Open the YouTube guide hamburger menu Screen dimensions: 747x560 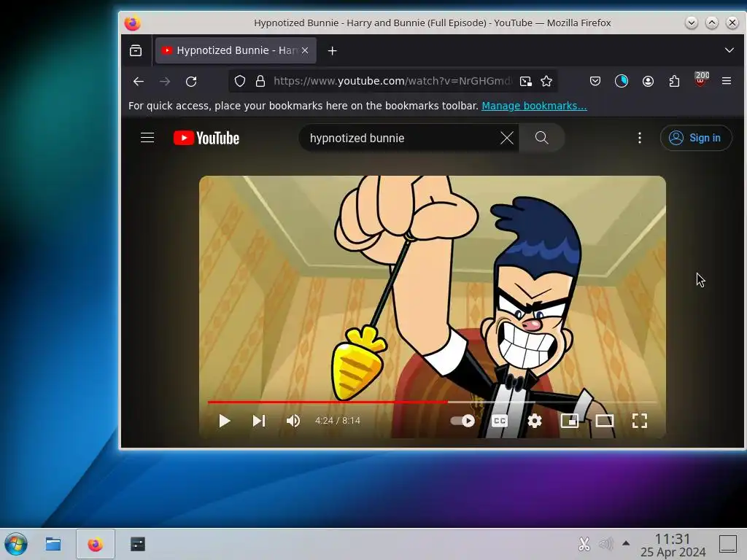(x=147, y=138)
